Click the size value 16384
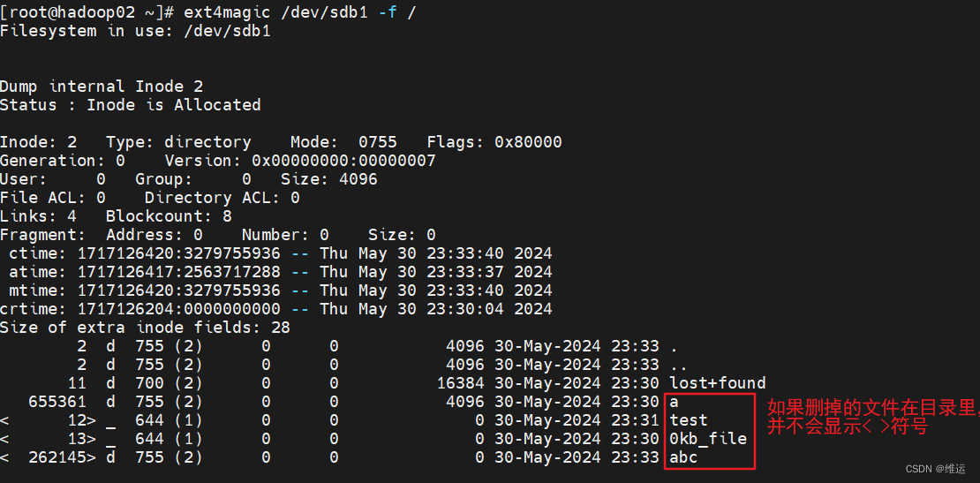 pos(461,382)
